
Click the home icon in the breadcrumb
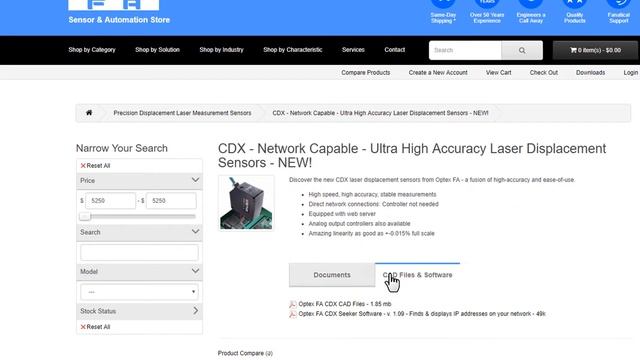89,113
